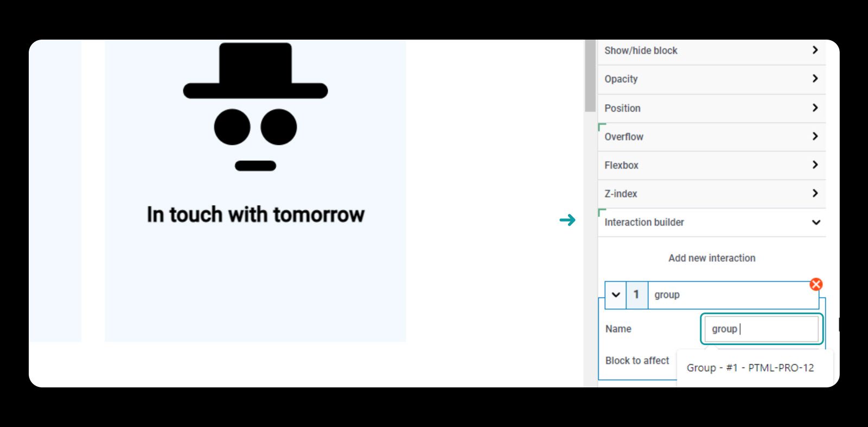Expand the Opacity section
Viewport: 868px width, 427px height.
[711, 79]
